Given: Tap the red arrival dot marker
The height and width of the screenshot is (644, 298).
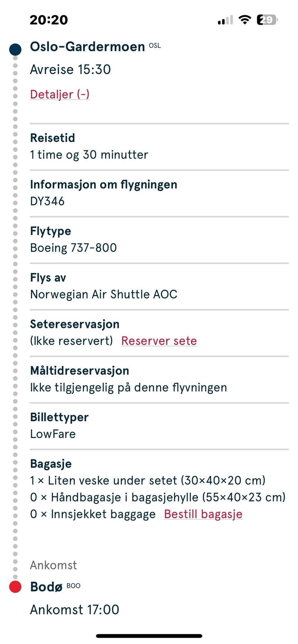Looking at the screenshot, I should [x=15, y=586].
